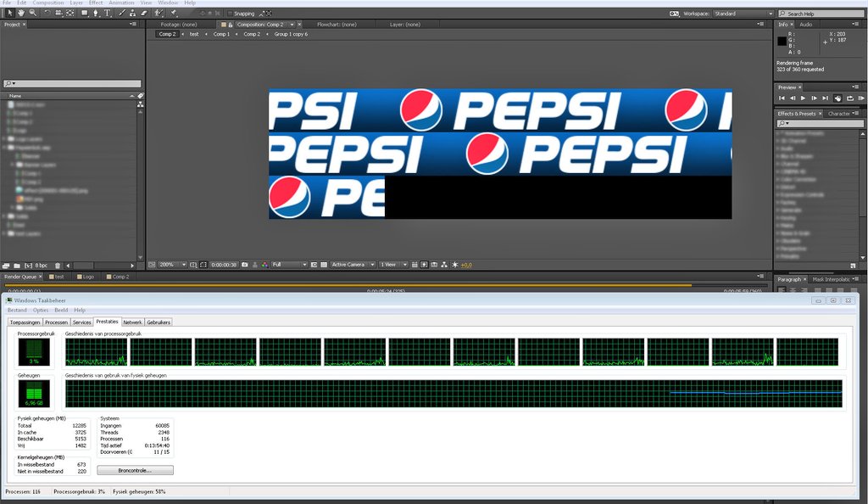Open the Opties menu in Taakbeheer
868x504 pixels.
click(x=41, y=311)
